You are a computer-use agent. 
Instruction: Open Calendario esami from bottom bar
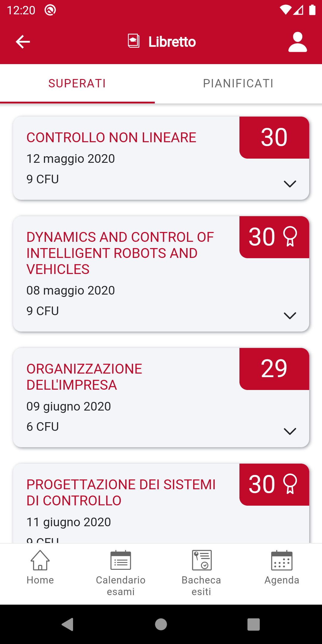[121, 572]
